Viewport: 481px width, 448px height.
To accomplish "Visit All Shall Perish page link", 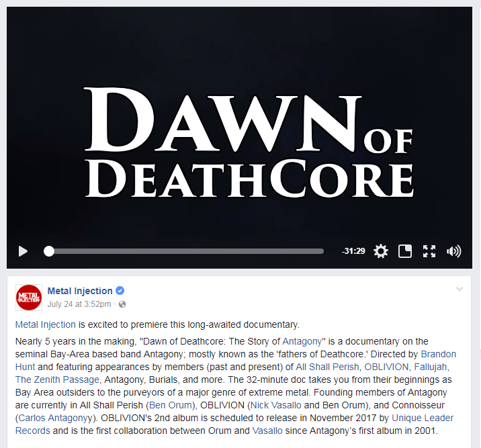I will 327,367.
